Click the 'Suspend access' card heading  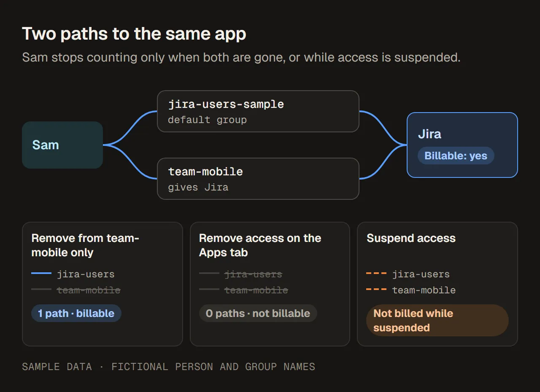pos(411,238)
